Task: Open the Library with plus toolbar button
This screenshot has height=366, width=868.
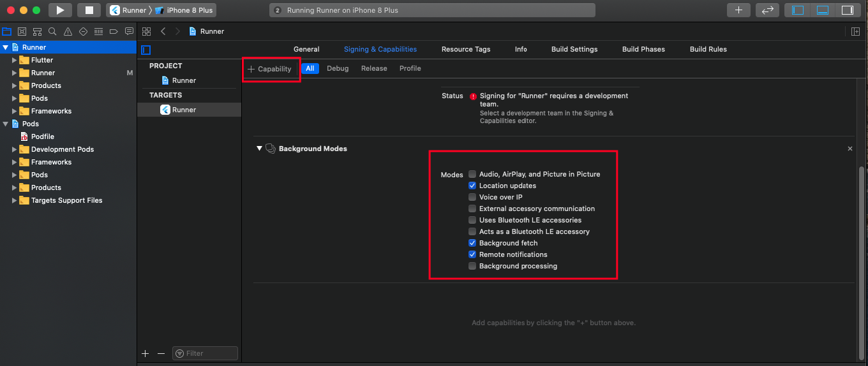Action: (x=738, y=10)
